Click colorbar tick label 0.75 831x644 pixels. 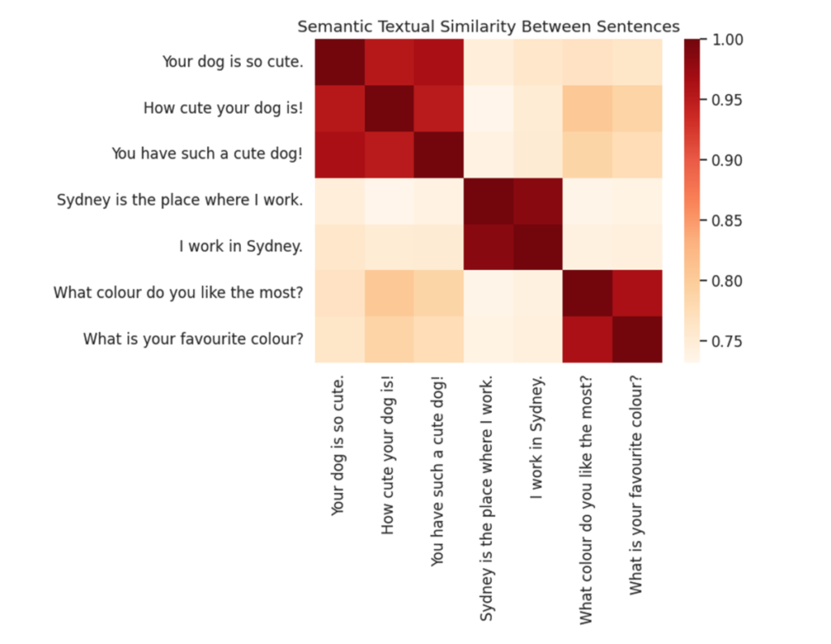point(726,341)
